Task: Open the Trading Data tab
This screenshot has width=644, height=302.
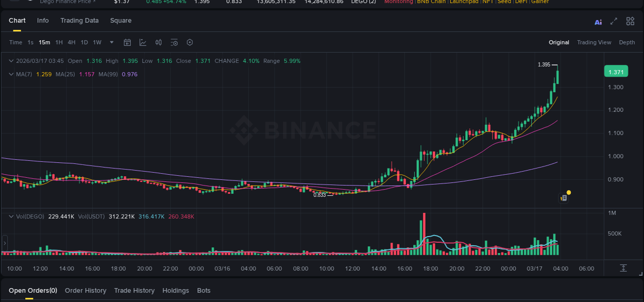Action: click(79, 21)
